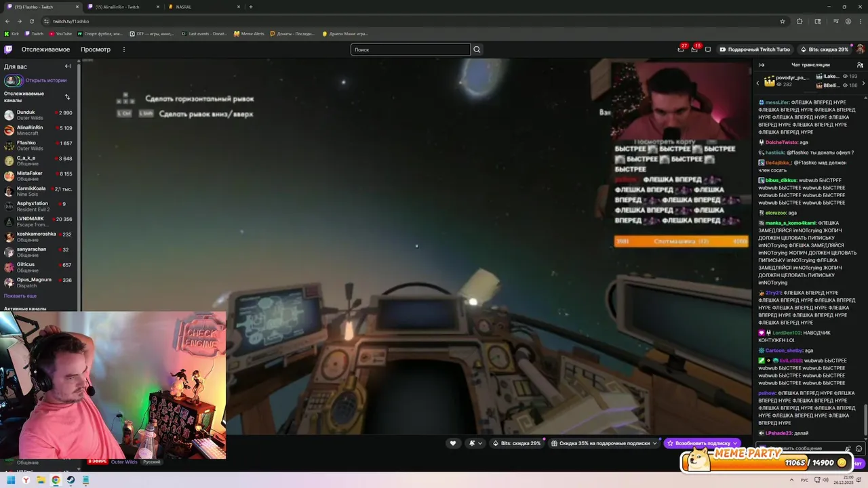
Task: Show hidden system tray icons chevron
Action: 791,480
